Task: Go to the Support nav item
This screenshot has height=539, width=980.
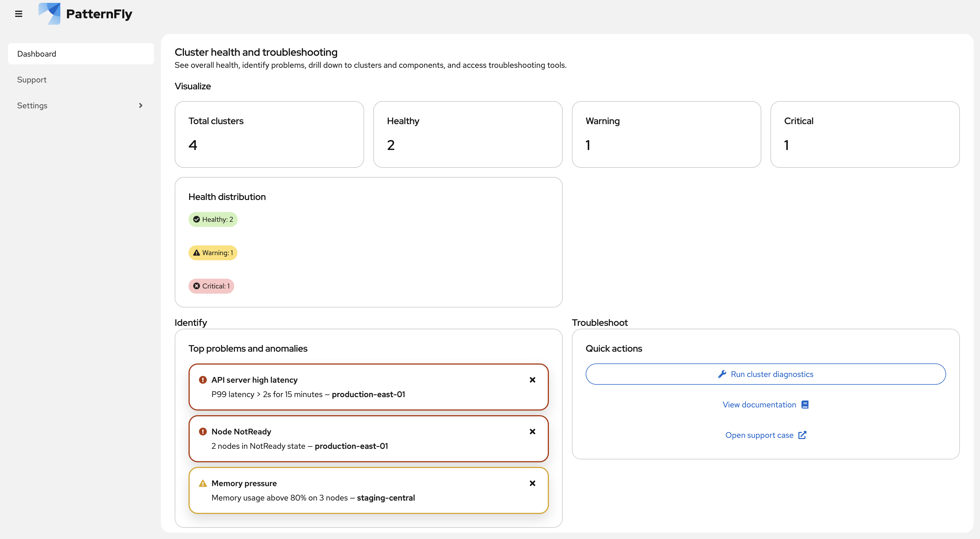Action: coord(32,80)
